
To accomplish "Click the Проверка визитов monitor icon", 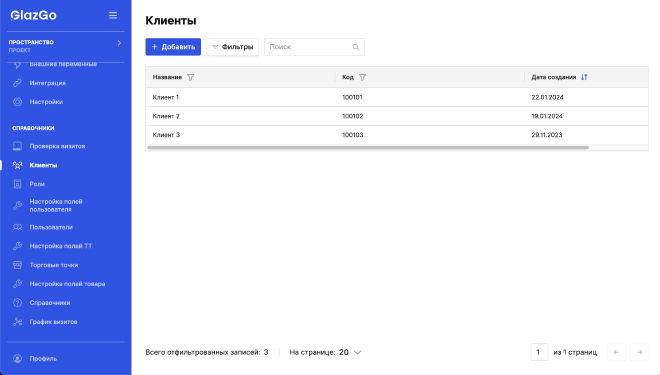I will pyautogui.click(x=17, y=146).
